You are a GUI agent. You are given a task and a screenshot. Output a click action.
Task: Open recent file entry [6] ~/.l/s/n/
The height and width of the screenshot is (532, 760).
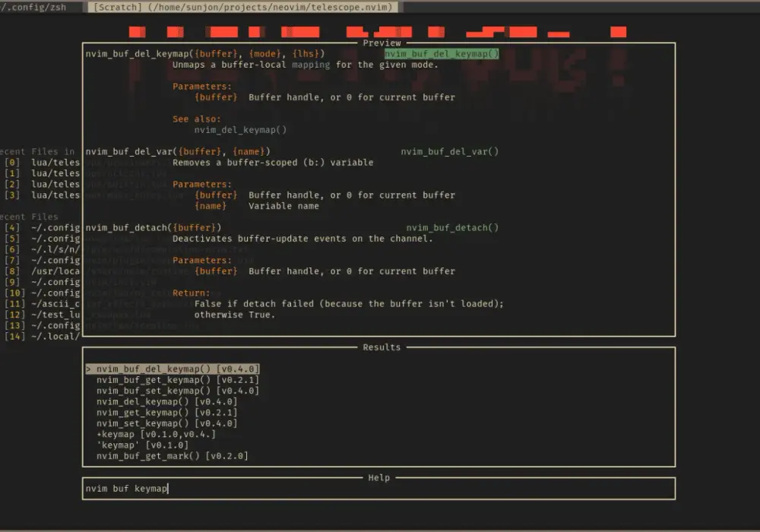(x=42, y=249)
